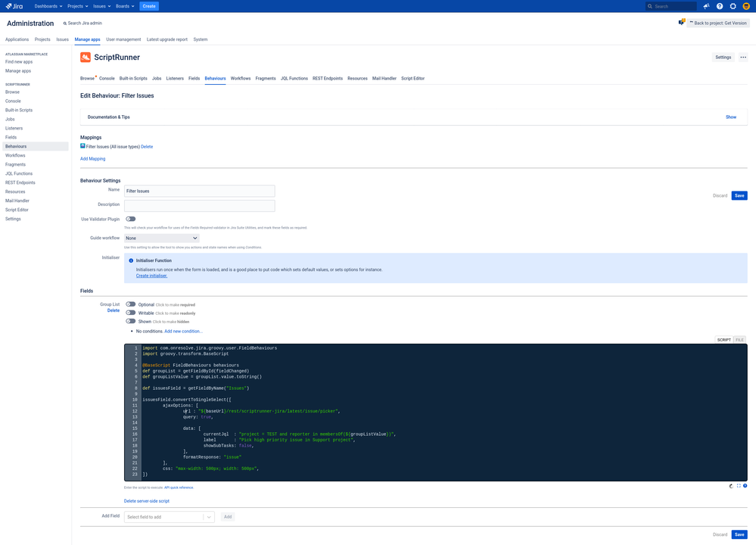The width and height of the screenshot is (756, 545).
Task: Click the ScriptRunner app logo
Action: pos(86,57)
